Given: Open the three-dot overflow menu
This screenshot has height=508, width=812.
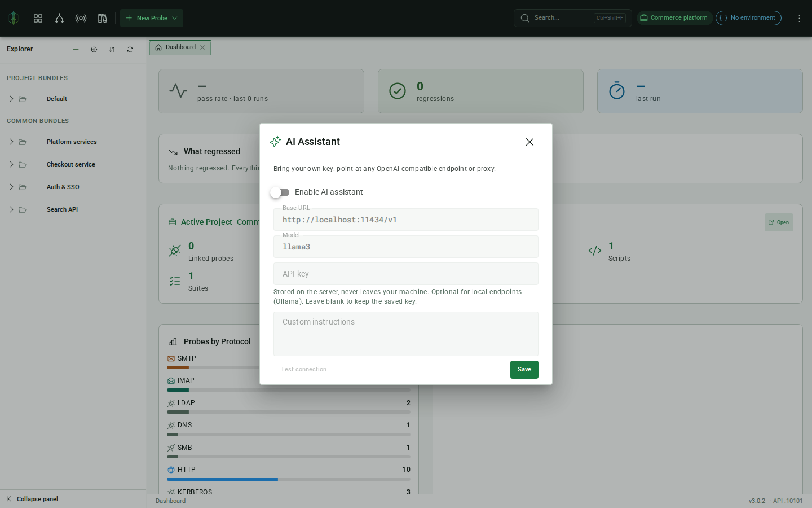Looking at the screenshot, I should pos(799,18).
